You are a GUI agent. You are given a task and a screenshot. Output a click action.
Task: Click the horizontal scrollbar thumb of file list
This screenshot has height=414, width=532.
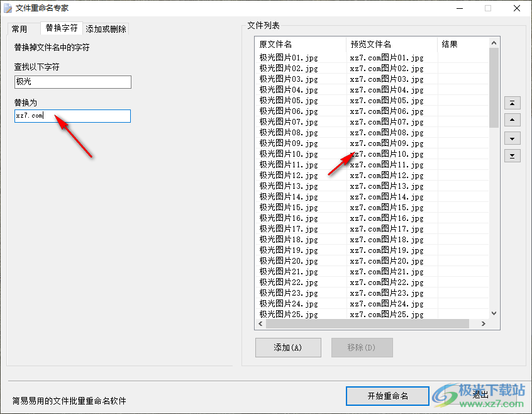click(367, 324)
